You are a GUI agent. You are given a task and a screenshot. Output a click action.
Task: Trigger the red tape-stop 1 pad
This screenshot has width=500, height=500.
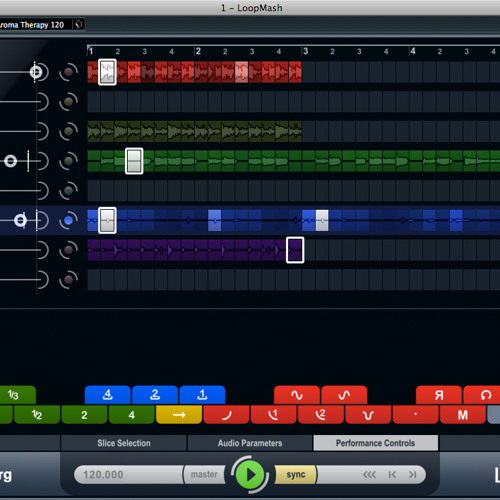click(x=274, y=415)
